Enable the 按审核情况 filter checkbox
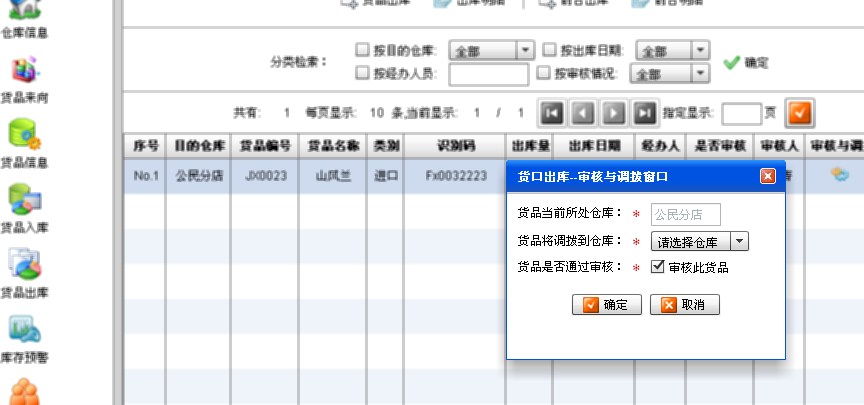Viewport: 864px width, 405px height. (x=543, y=73)
